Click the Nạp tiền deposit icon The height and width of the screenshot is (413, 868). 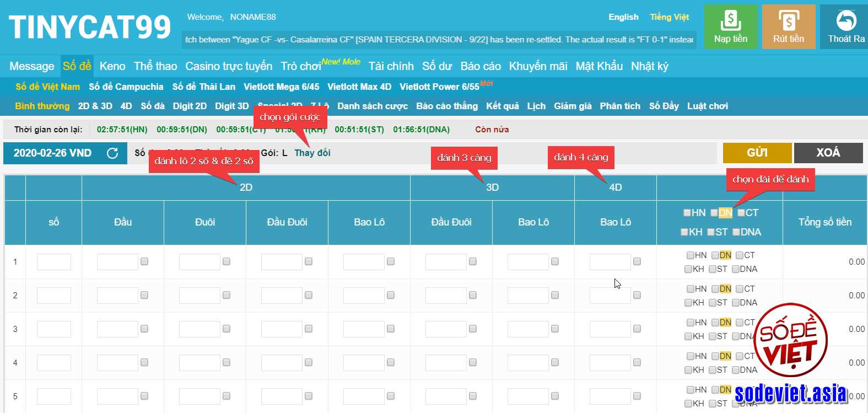(731, 26)
